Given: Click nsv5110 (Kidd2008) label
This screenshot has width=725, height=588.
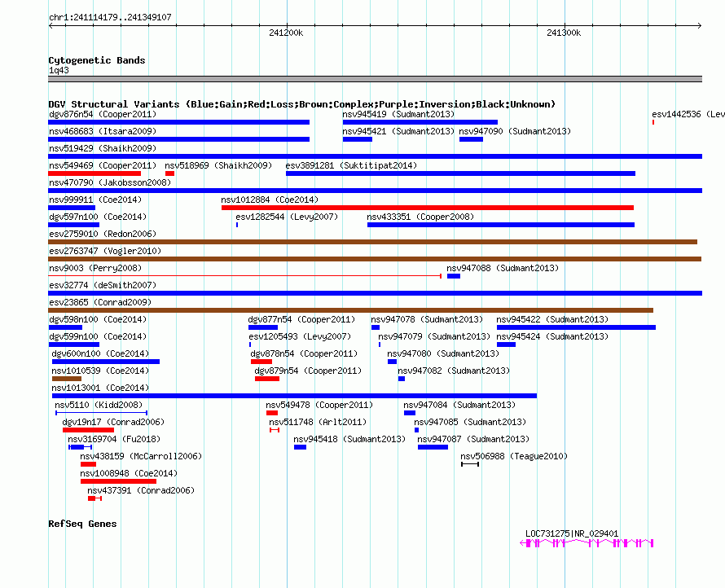Looking at the screenshot, I should 99,405.
